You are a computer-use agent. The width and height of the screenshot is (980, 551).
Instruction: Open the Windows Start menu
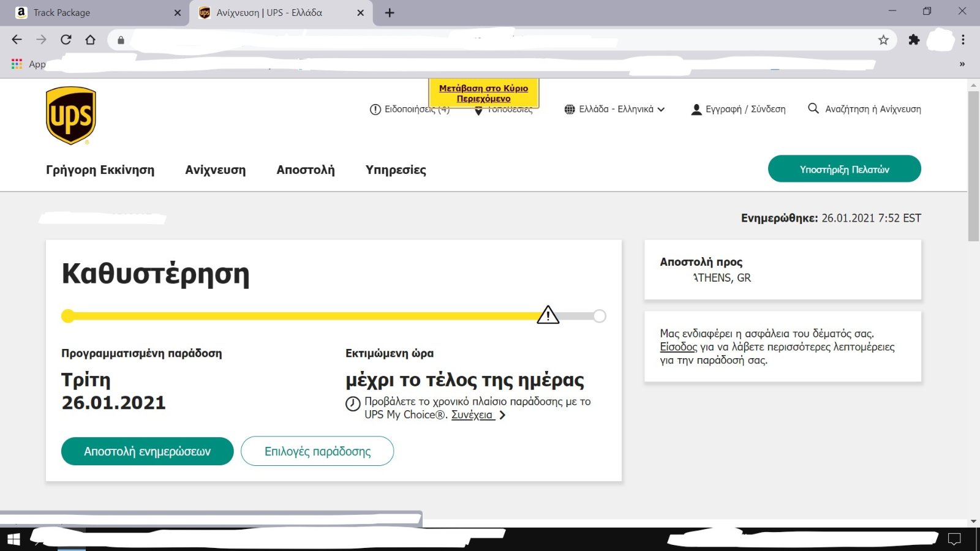click(x=13, y=539)
